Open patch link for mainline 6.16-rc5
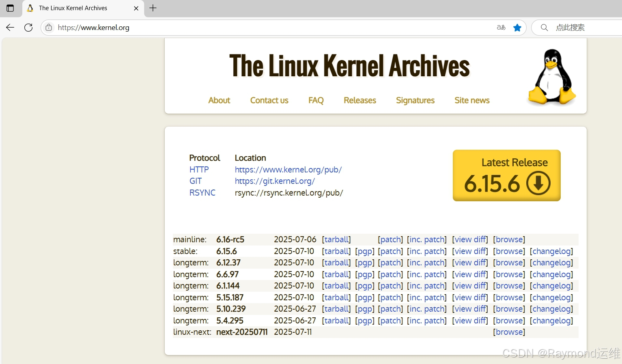This screenshot has height=364, width=622. click(390, 239)
